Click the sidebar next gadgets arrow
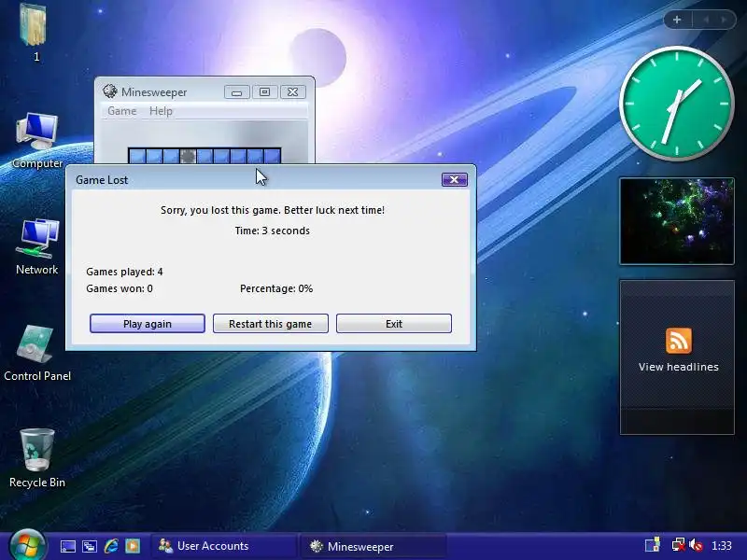The width and height of the screenshot is (747, 560). (x=725, y=20)
